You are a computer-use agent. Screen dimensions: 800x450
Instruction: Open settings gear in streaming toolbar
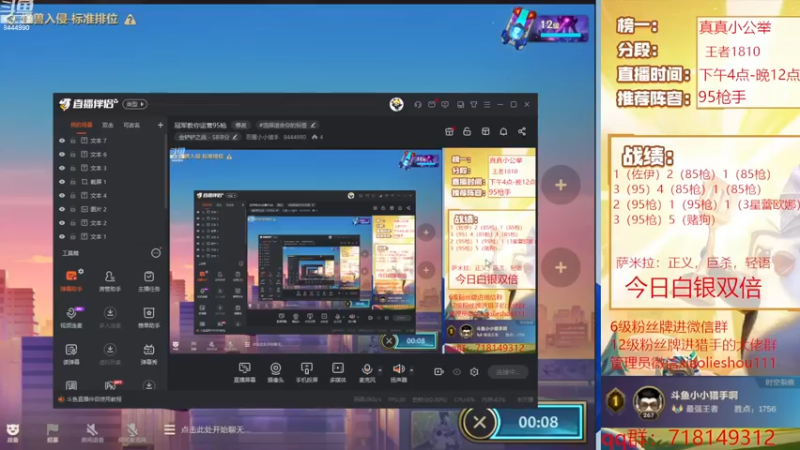[474, 372]
